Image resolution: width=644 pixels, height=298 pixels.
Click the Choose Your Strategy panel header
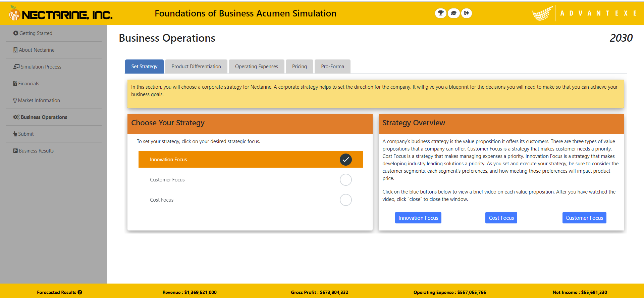[x=250, y=124]
